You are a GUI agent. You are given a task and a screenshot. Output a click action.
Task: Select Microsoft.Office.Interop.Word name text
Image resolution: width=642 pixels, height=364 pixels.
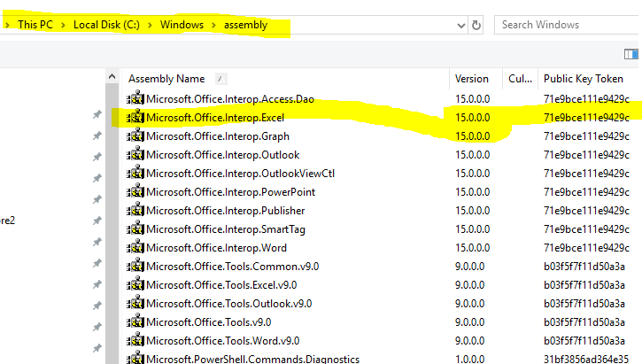[216, 248]
